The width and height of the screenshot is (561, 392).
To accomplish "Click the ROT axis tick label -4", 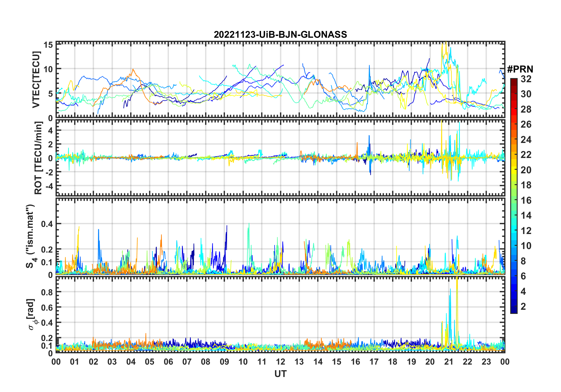I will 49,186.
